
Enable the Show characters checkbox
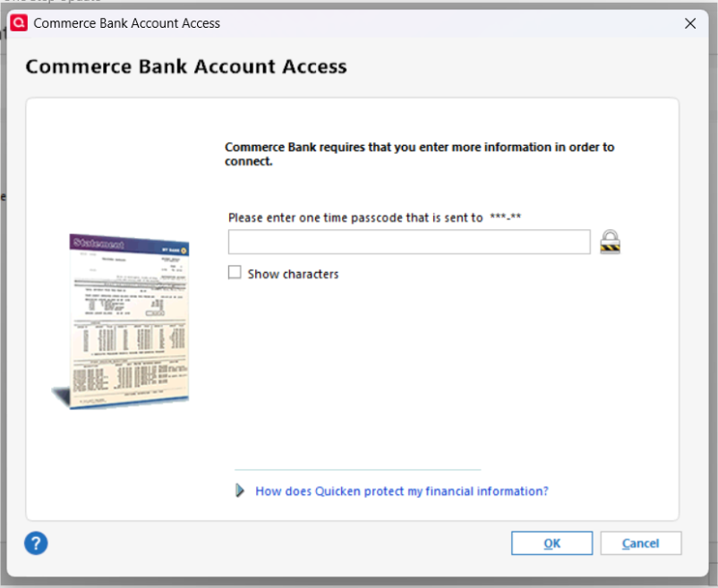(x=235, y=272)
